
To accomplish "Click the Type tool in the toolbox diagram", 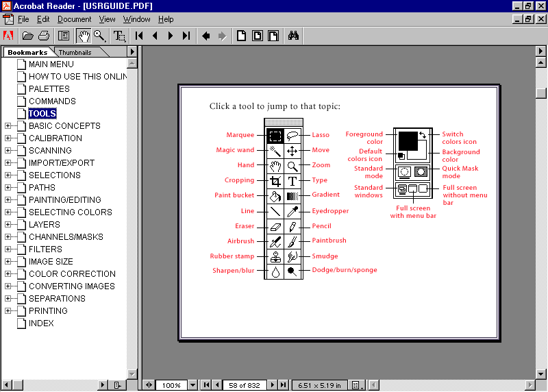I will tap(292, 181).
